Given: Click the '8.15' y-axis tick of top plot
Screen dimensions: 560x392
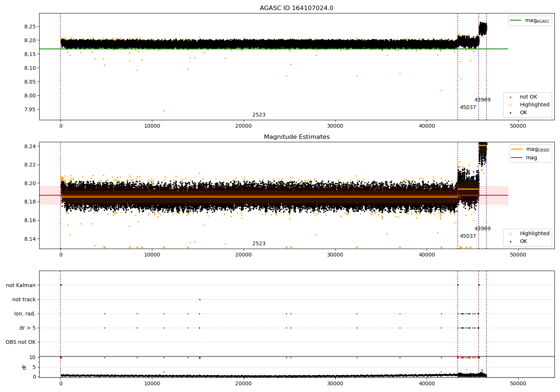Looking at the screenshot, I should 30,54.
